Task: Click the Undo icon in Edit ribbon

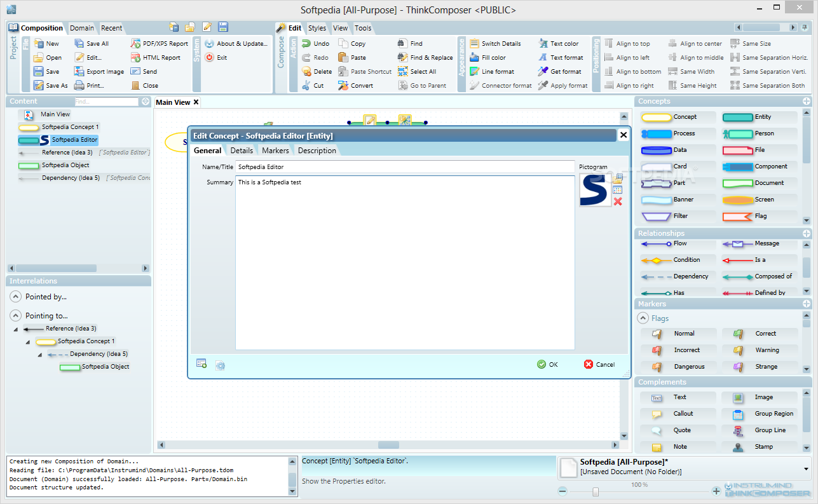Action: (306, 44)
